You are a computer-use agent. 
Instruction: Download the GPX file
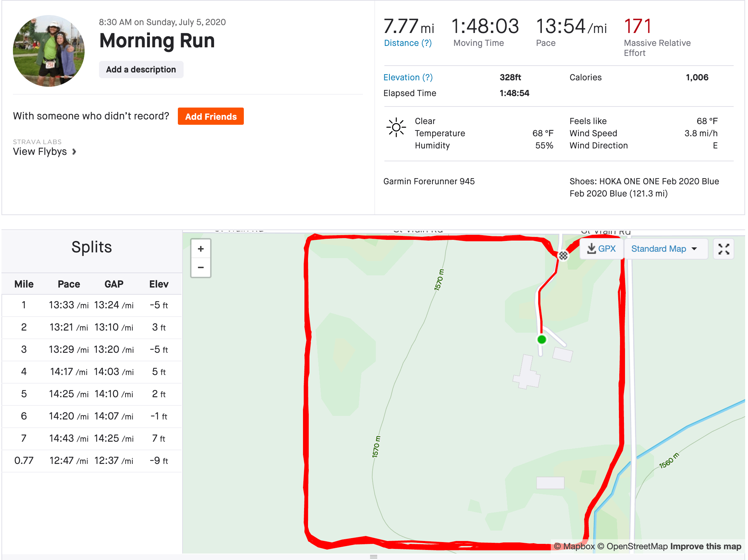tap(601, 249)
